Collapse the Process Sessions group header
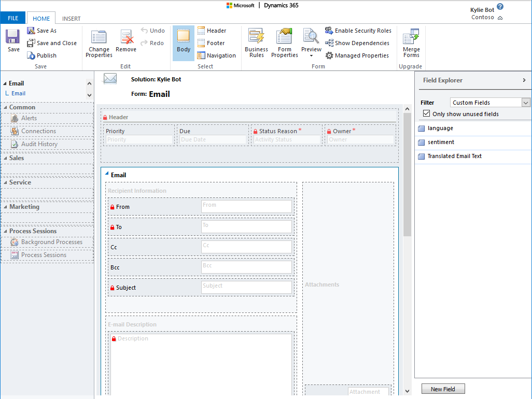 (5, 232)
